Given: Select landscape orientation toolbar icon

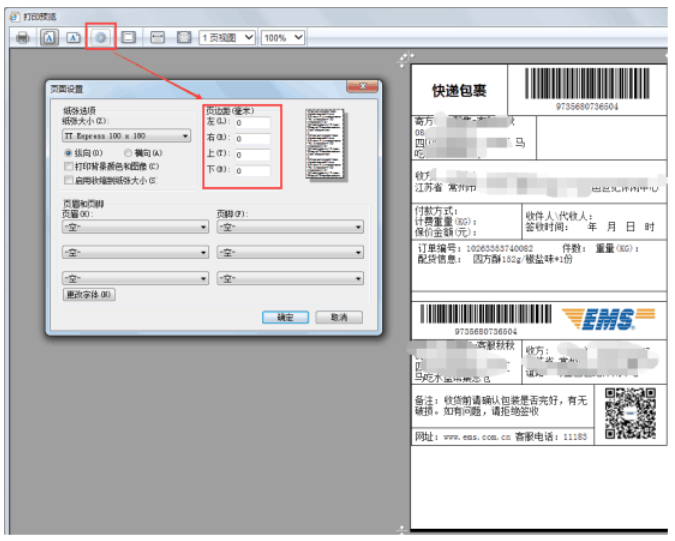Looking at the screenshot, I should pyautogui.click(x=74, y=37).
